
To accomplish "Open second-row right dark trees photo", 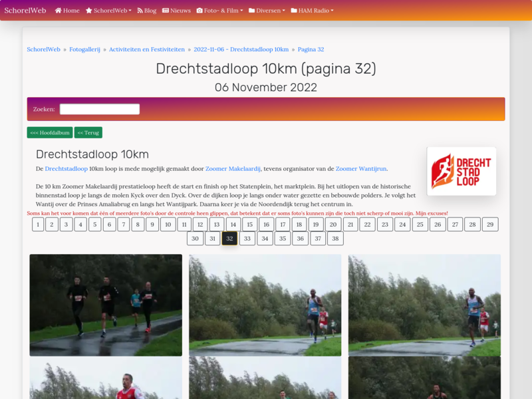I will (424, 378).
